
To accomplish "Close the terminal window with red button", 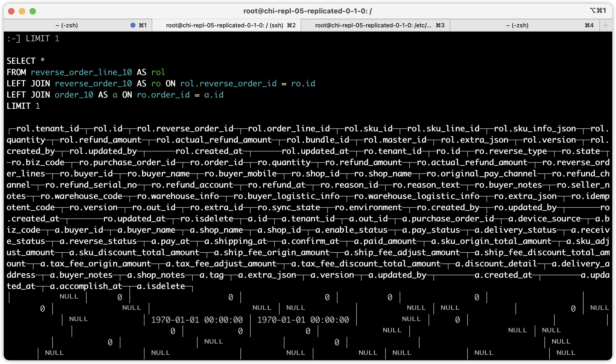I will click(11, 11).
